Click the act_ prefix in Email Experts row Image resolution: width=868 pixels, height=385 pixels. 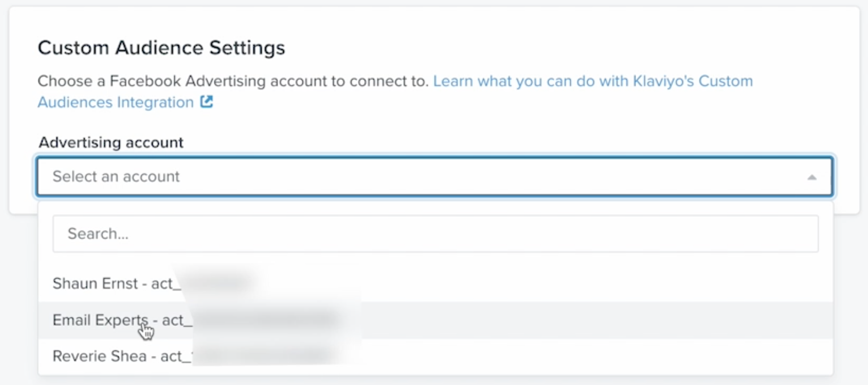pyautogui.click(x=173, y=320)
